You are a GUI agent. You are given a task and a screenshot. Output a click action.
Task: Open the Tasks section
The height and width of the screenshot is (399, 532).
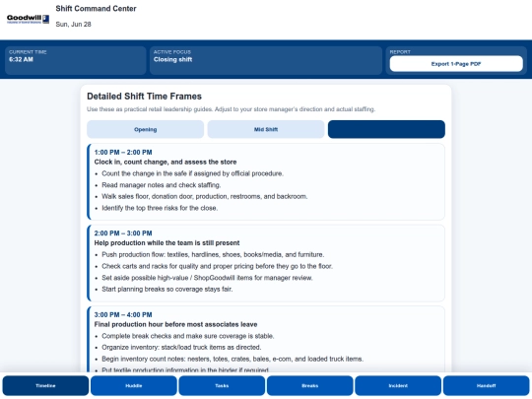[x=222, y=386]
